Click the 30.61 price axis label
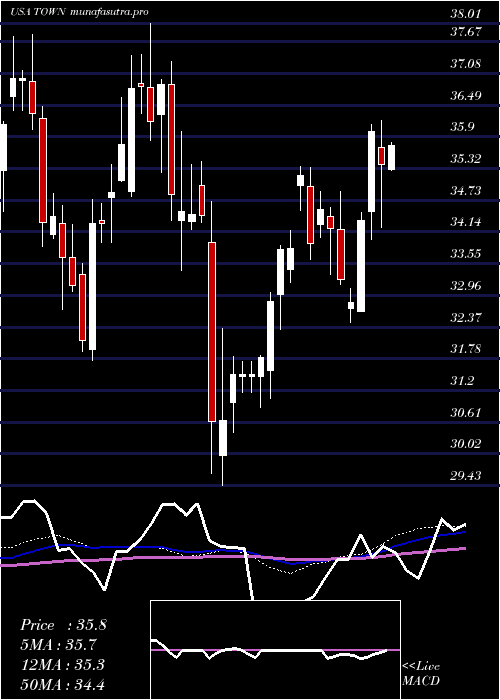 (x=466, y=412)
